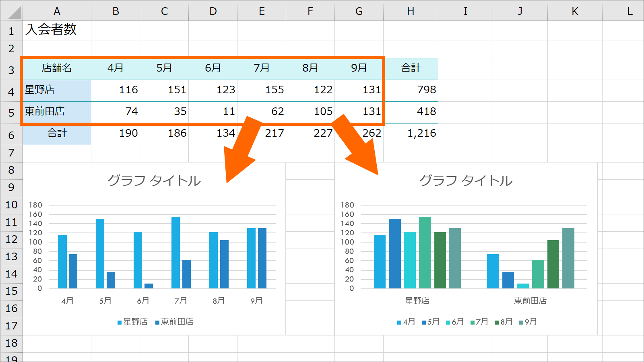Click the 星野店 axis label in right chart
The height and width of the screenshot is (362, 644).
click(417, 301)
